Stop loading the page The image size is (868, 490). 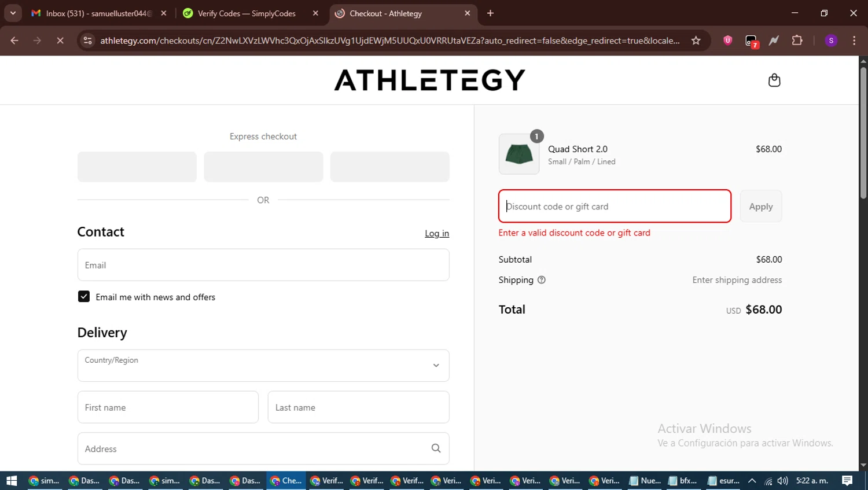[60, 40]
